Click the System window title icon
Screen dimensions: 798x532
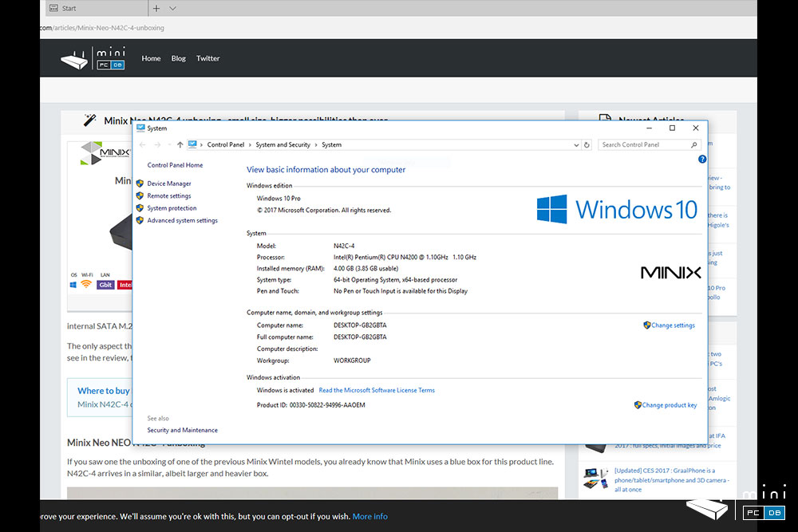140,128
